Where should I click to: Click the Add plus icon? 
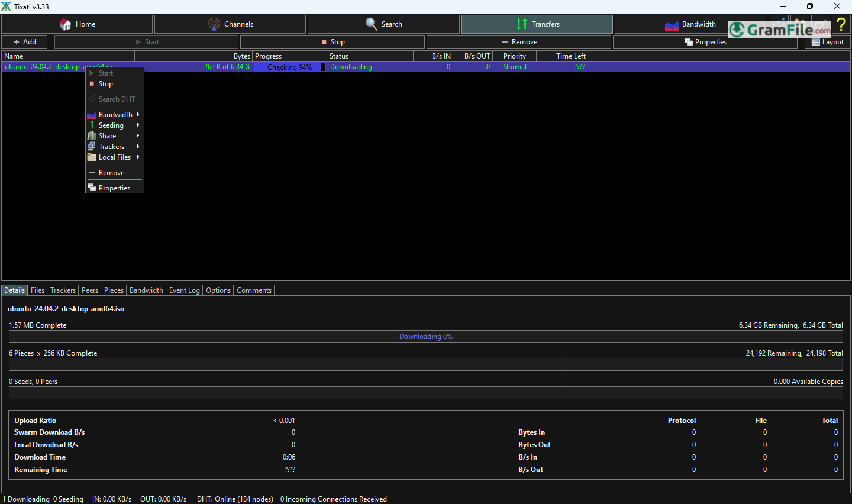(17, 42)
